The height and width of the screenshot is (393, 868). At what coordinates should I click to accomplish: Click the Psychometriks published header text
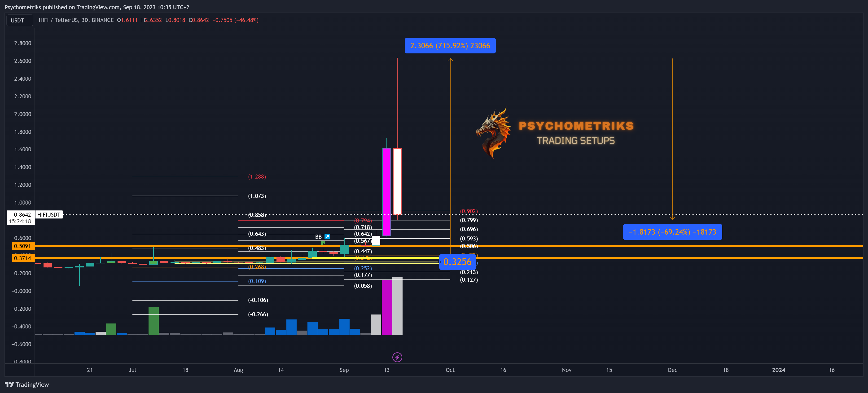tap(97, 7)
